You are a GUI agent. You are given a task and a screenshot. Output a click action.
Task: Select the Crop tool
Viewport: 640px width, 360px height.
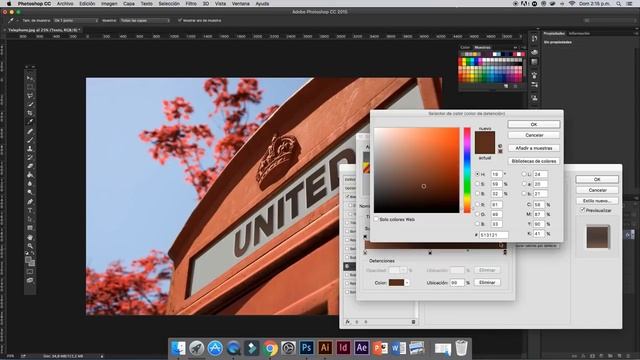(x=30, y=113)
